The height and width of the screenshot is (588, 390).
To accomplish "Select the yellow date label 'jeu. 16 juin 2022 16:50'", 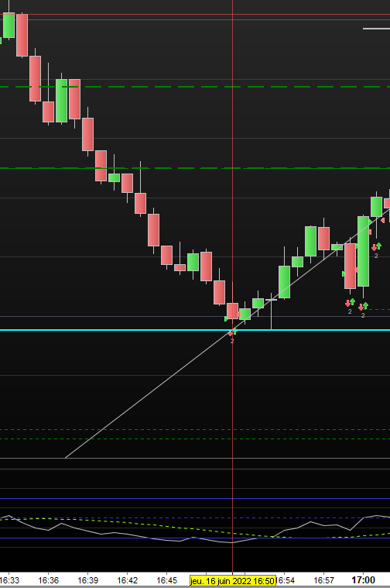I will pyautogui.click(x=232, y=581).
